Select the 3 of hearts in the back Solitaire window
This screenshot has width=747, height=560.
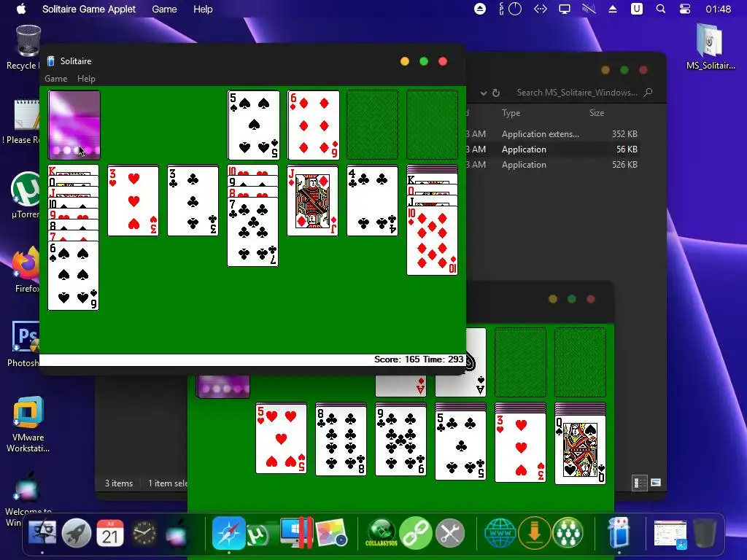click(x=520, y=448)
